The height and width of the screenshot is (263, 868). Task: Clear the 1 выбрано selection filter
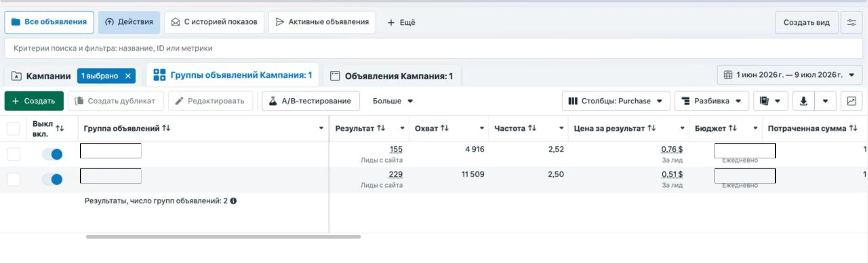[x=128, y=76]
